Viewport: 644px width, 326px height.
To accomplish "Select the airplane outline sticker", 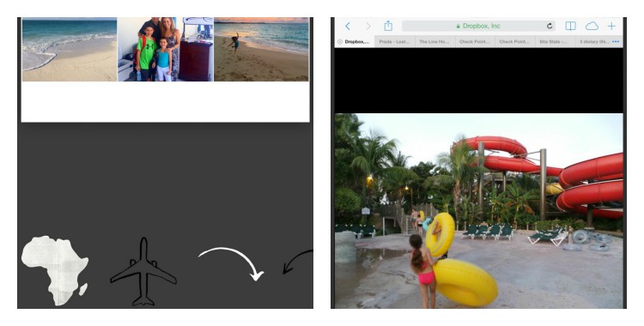I will click(143, 271).
